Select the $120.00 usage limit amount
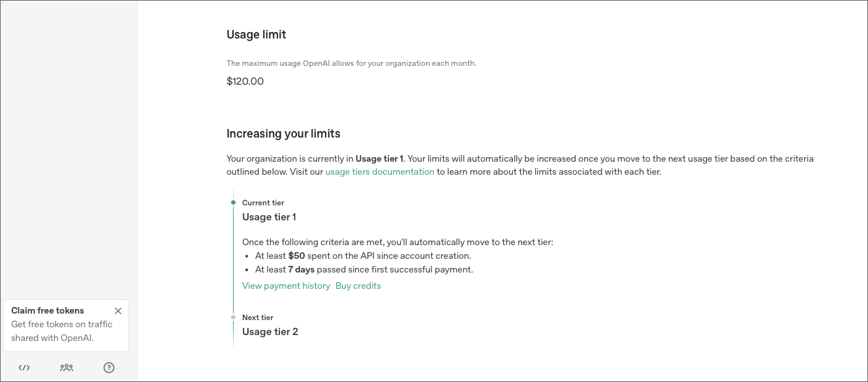The image size is (868, 382). click(245, 81)
